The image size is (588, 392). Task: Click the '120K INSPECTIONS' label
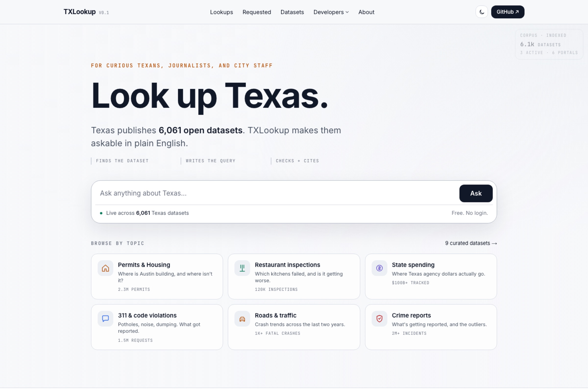276,289
